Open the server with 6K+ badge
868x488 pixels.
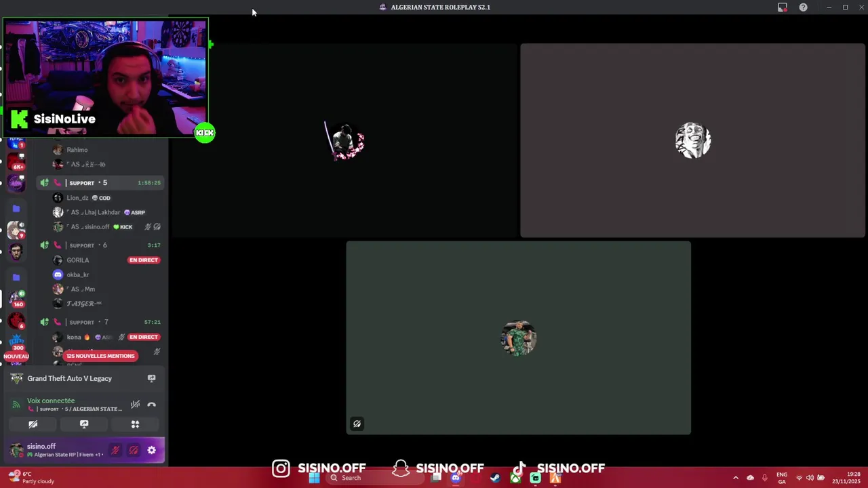16,162
